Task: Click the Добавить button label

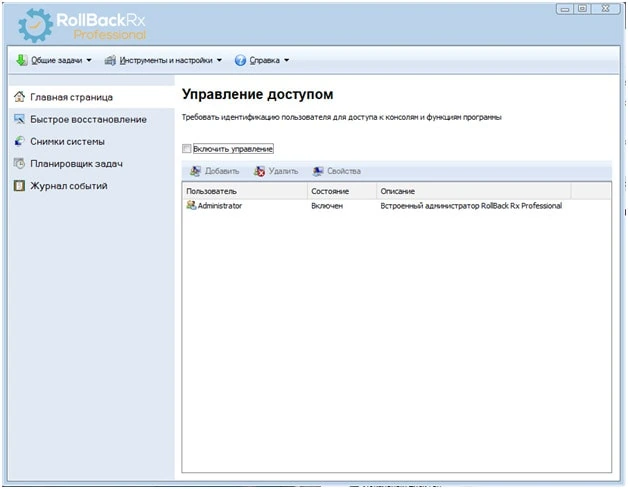Action: click(222, 171)
